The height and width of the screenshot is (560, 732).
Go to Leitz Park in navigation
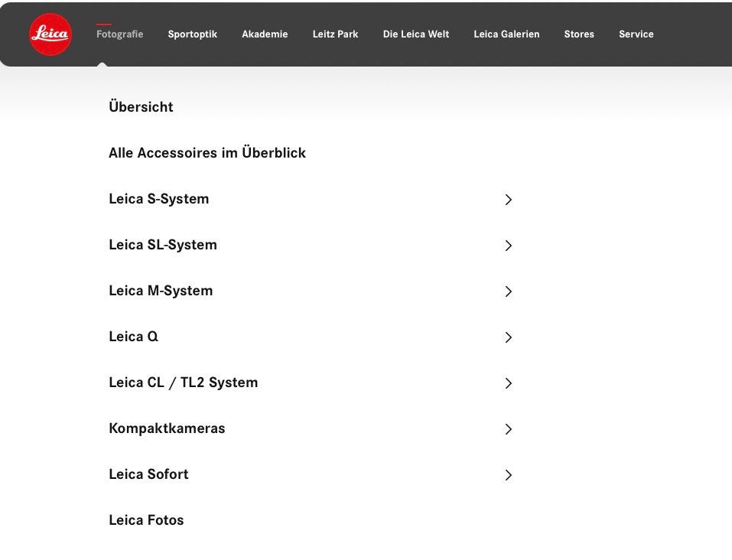(335, 34)
